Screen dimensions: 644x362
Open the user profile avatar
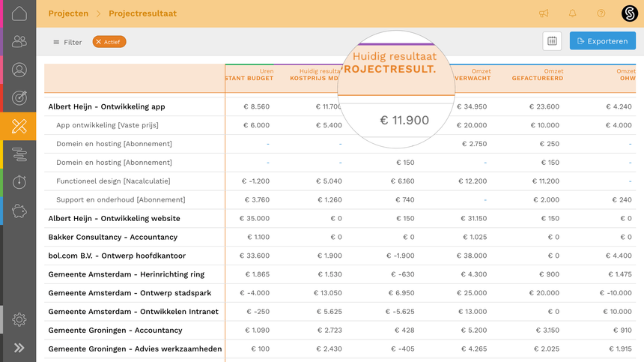630,13
